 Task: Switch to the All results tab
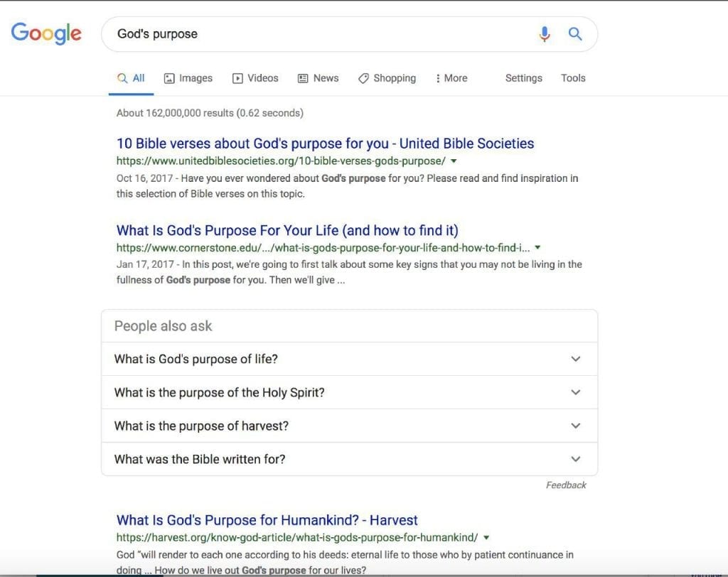click(131, 77)
